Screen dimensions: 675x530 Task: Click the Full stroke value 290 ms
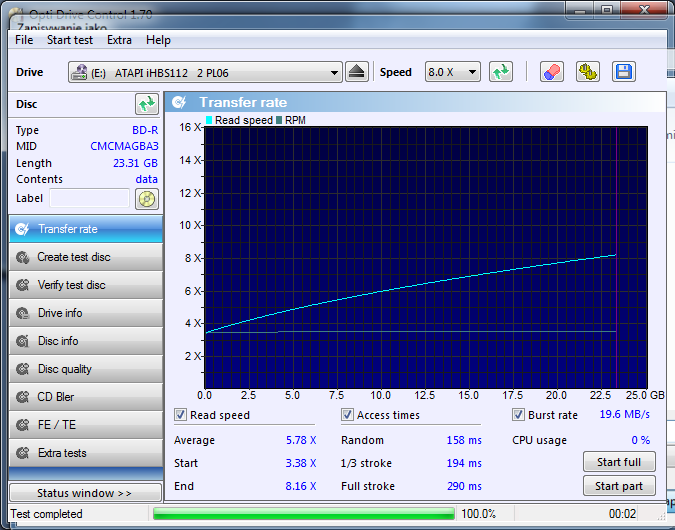[x=464, y=486]
